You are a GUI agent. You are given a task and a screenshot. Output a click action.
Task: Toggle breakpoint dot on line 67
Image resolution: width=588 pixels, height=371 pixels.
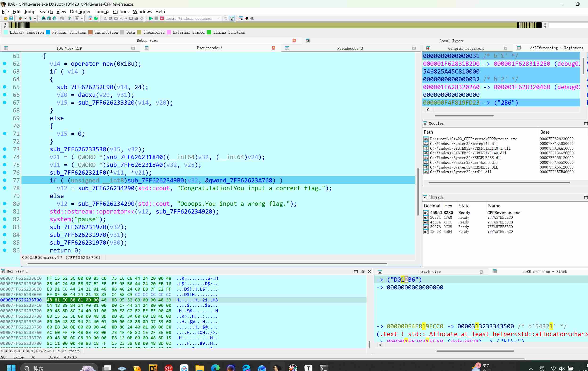(x=5, y=103)
